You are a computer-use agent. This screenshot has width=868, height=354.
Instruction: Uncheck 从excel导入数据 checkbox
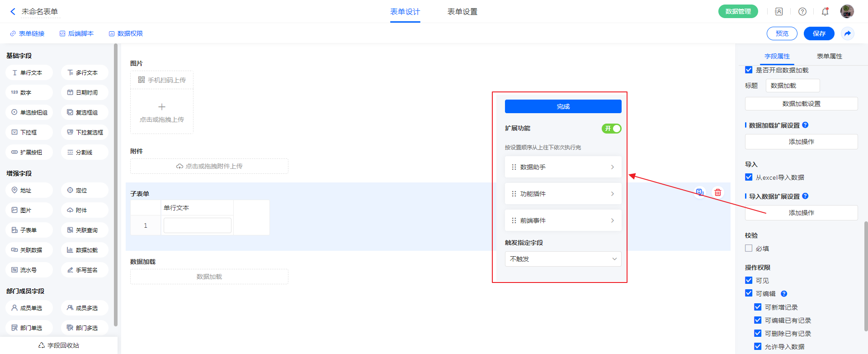click(749, 177)
